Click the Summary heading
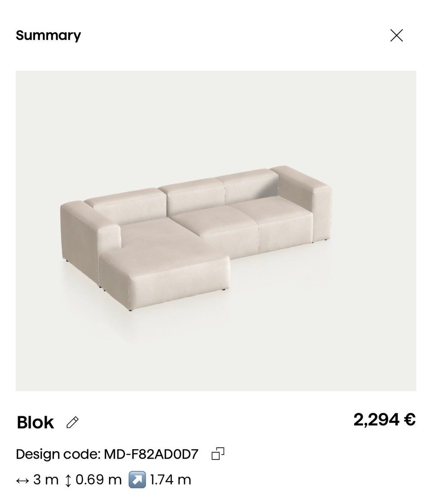This screenshot has width=432, height=504. pos(48,36)
